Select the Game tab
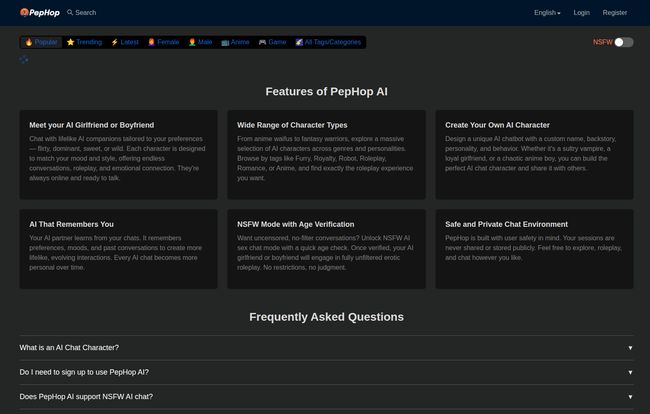 [x=272, y=42]
